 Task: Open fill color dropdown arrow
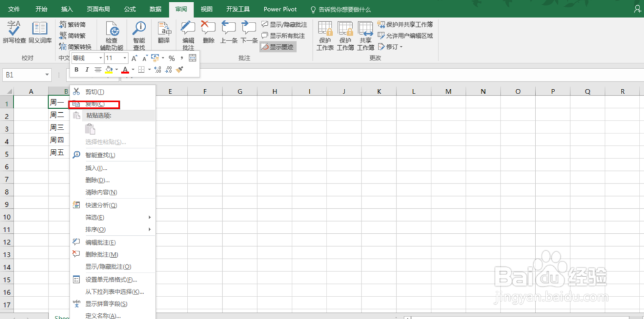(117, 70)
